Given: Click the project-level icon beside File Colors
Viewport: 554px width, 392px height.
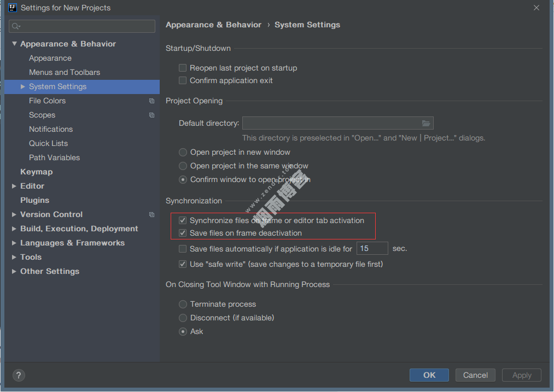Looking at the screenshot, I should [151, 101].
